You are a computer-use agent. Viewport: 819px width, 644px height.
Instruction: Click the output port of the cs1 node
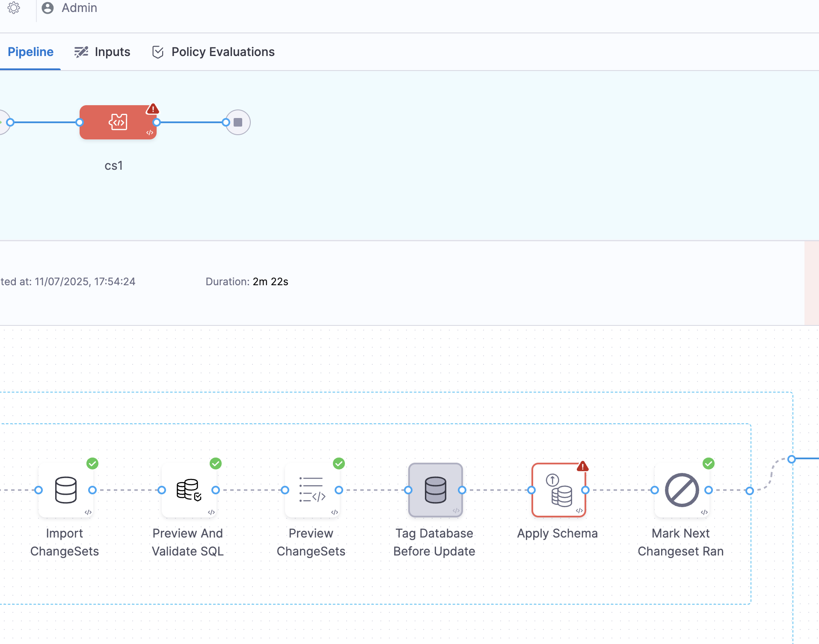157,122
